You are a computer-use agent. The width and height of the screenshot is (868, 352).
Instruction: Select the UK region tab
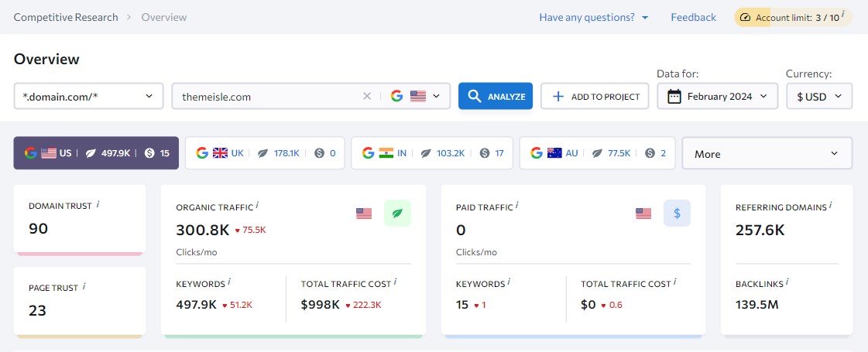click(265, 153)
